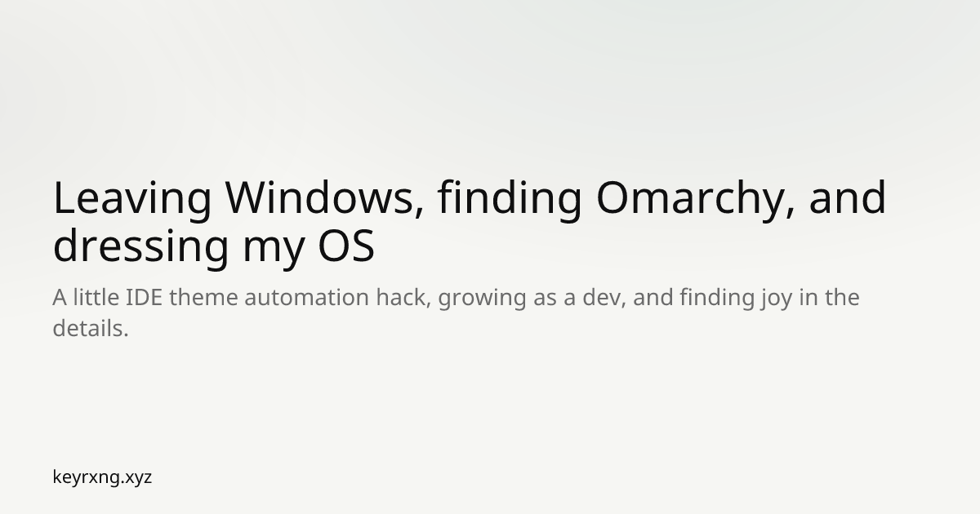Click the keyrxng.xyz site link
This screenshot has height=514, width=980.
coord(102,477)
